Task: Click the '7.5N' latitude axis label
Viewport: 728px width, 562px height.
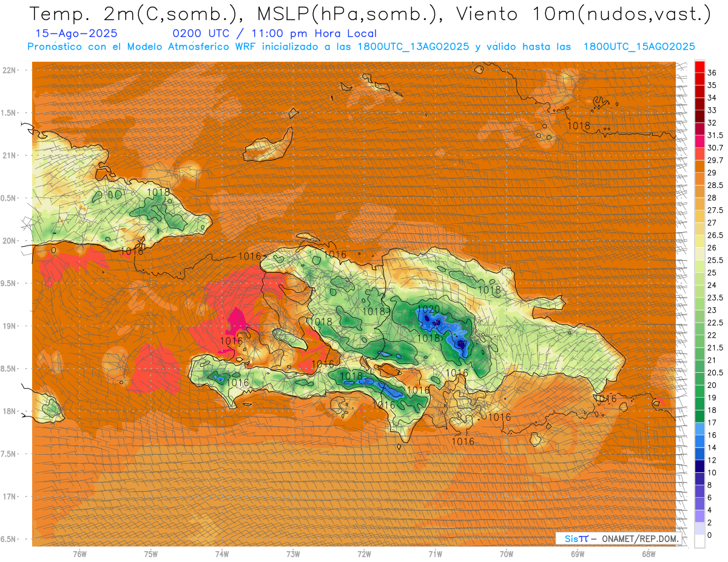Action: pyautogui.click(x=9, y=454)
